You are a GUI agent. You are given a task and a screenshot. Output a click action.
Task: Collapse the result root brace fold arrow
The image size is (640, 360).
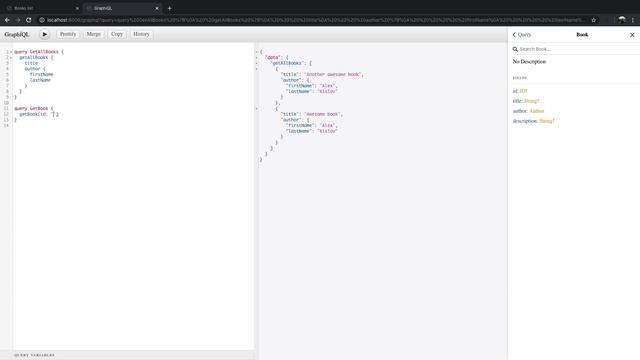[256, 52]
